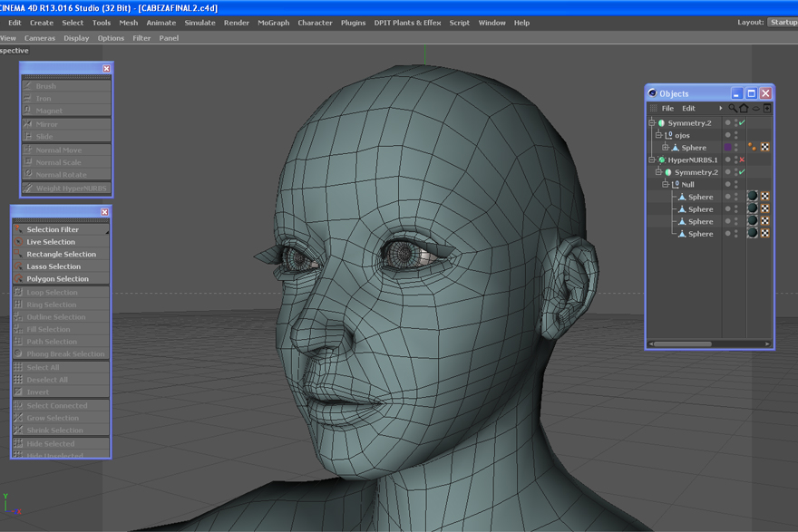This screenshot has height=532, width=798.
Task: Click the Objects panel horizontal scrollbar
Action: pos(682,344)
